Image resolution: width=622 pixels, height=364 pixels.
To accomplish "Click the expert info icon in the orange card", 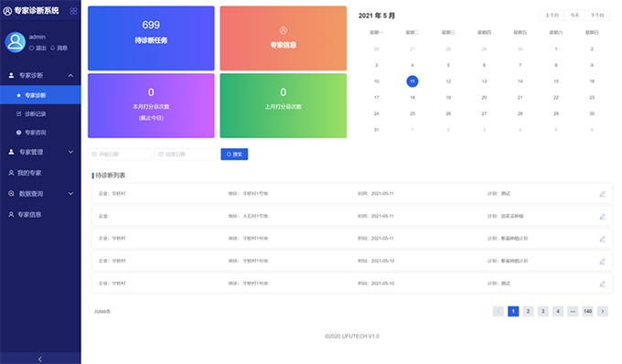I will pyautogui.click(x=284, y=30).
